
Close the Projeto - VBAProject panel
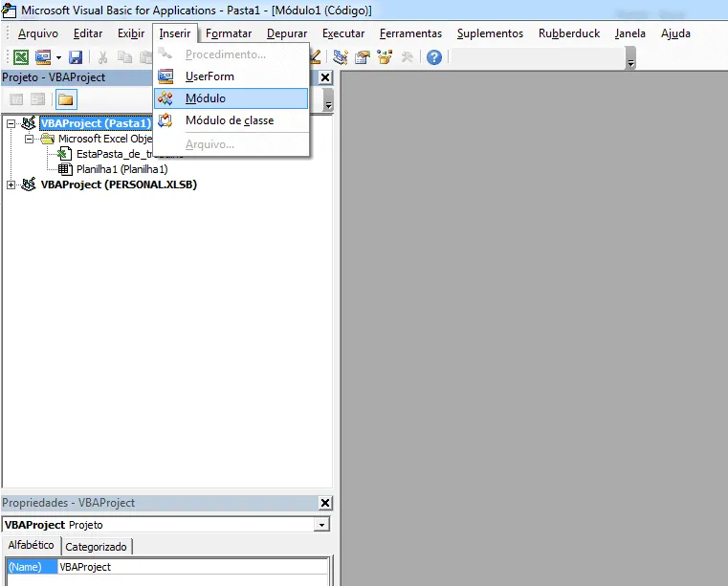tap(325, 77)
